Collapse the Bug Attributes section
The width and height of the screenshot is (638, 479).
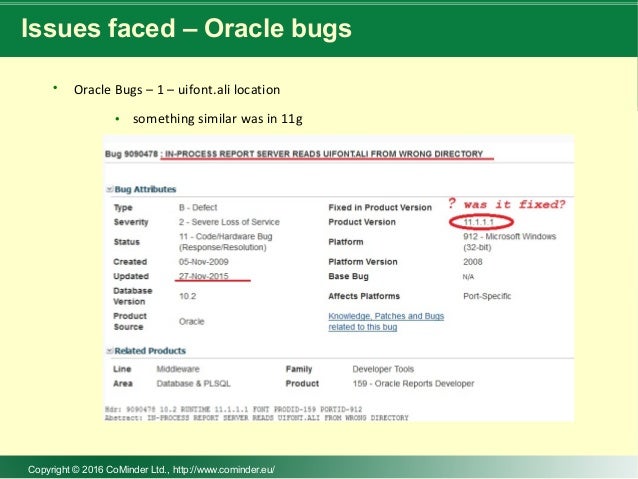pos(109,190)
